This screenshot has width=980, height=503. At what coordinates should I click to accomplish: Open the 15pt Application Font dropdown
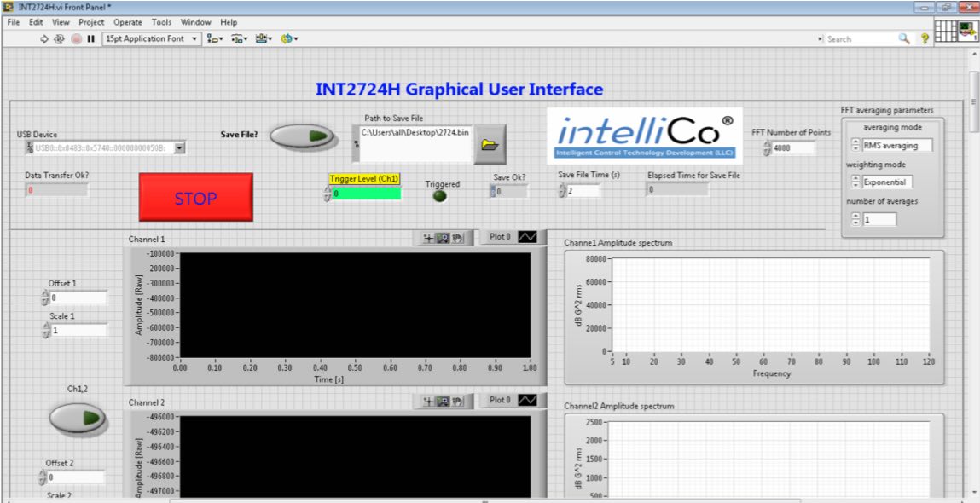pyautogui.click(x=152, y=39)
